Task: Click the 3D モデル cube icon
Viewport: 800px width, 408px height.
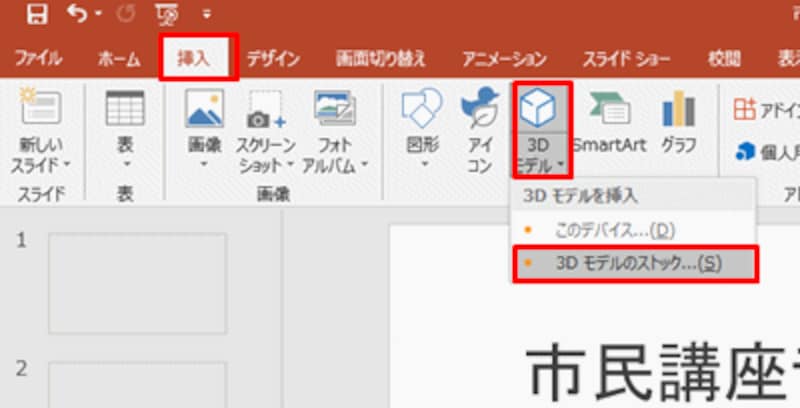Action: click(x=538, y=107)
